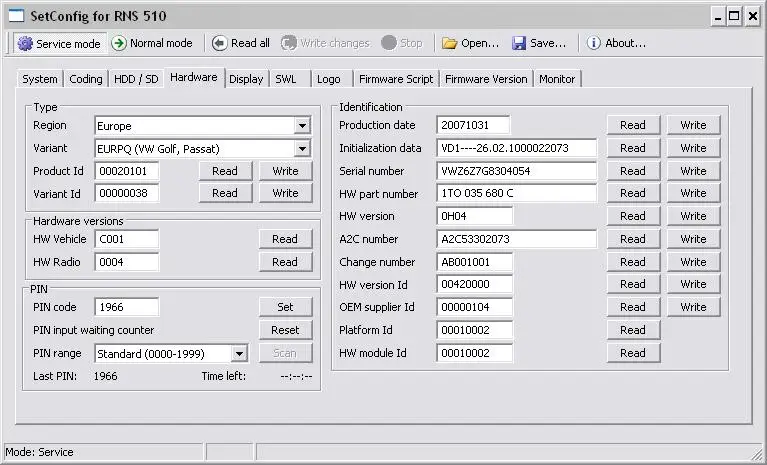Write the Product Id value
The width and height of the screenshot is (767, 465).
286,171
